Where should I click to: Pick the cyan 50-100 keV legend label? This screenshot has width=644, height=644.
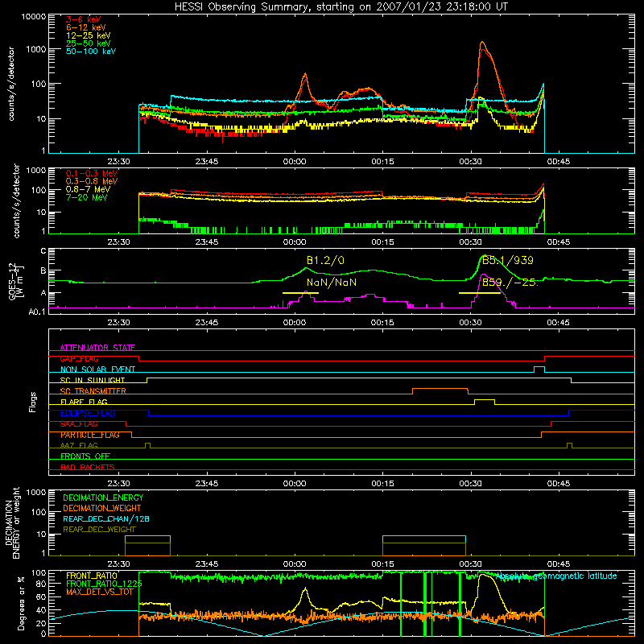tap(91, 52)
